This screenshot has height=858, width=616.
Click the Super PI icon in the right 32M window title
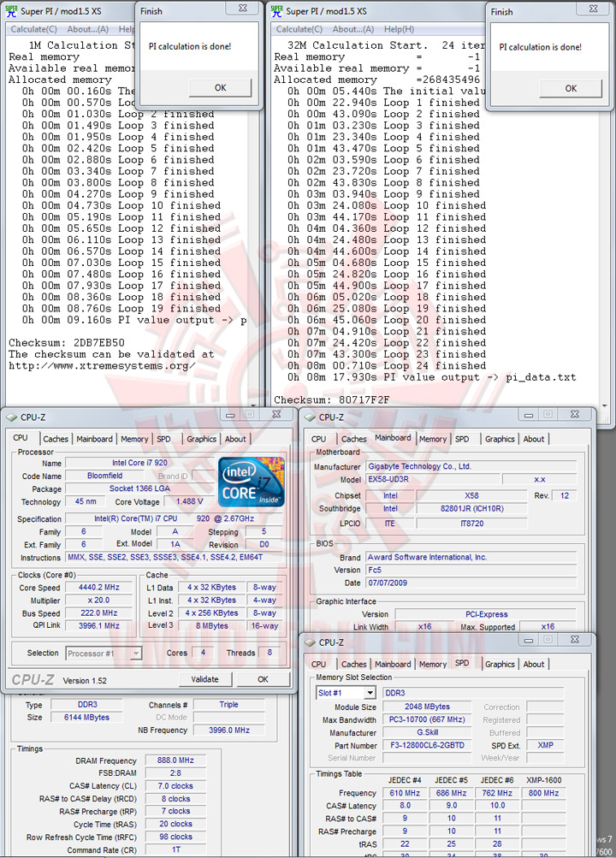[277, 11]
